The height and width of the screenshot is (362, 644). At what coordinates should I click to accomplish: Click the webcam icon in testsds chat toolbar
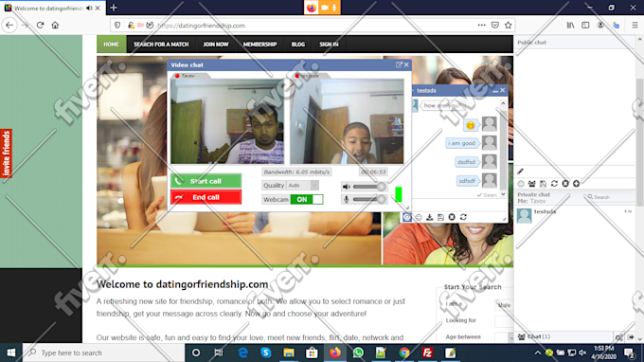tap(406, 217)
